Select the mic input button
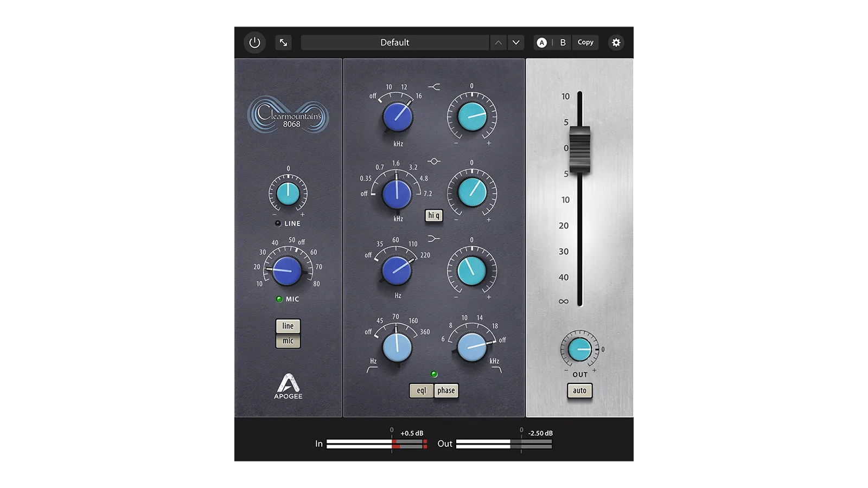 [x=288, y=341]
